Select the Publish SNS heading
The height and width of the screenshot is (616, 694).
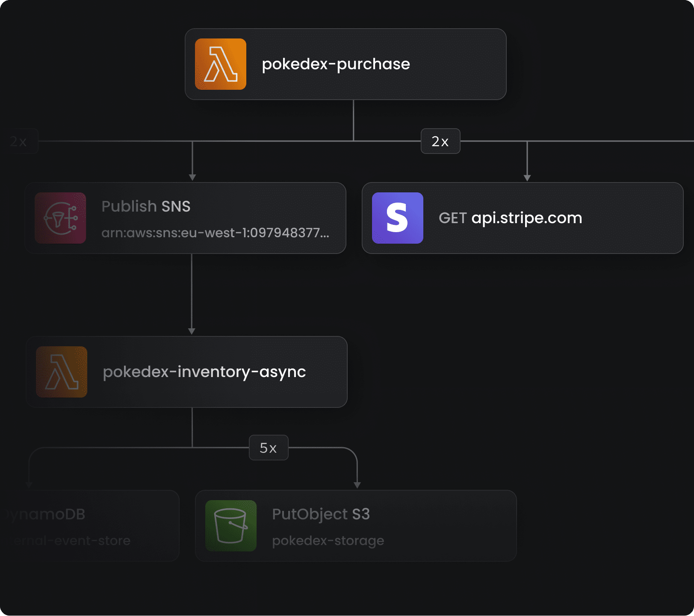(146, 206)
